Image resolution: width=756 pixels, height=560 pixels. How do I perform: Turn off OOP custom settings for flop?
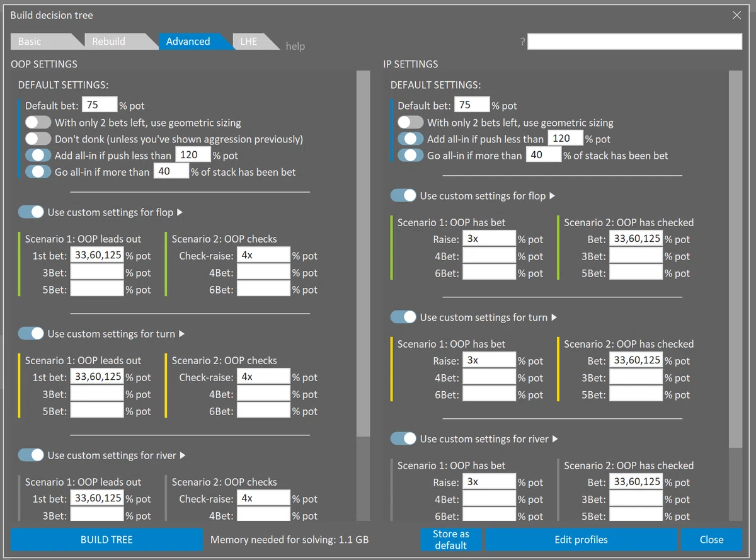tap(31, 212)
